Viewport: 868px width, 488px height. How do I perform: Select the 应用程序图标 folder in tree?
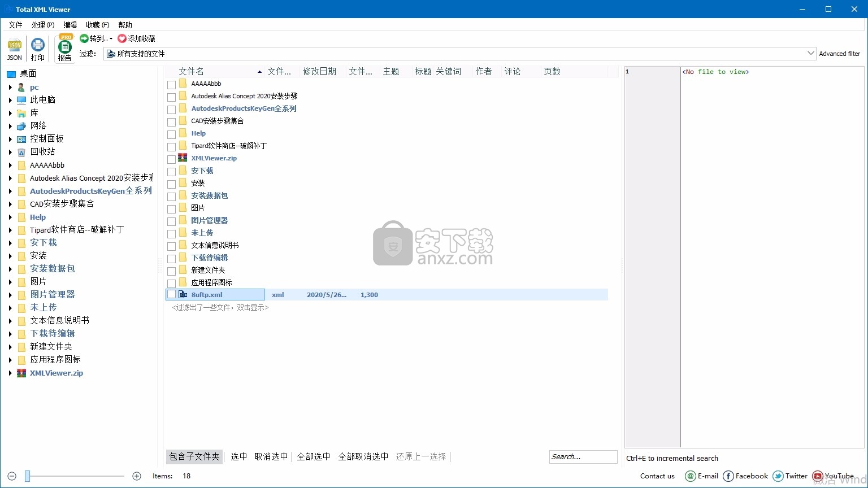coord(55,359)
